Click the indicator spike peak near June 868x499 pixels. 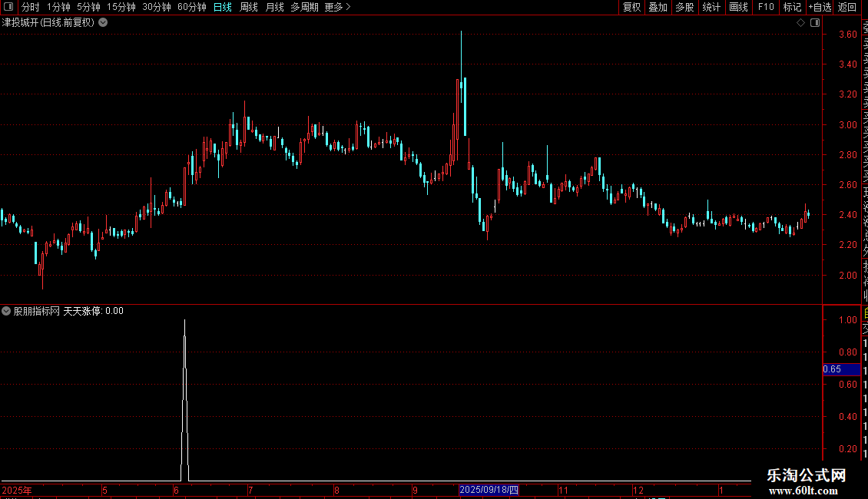point(184,321)
